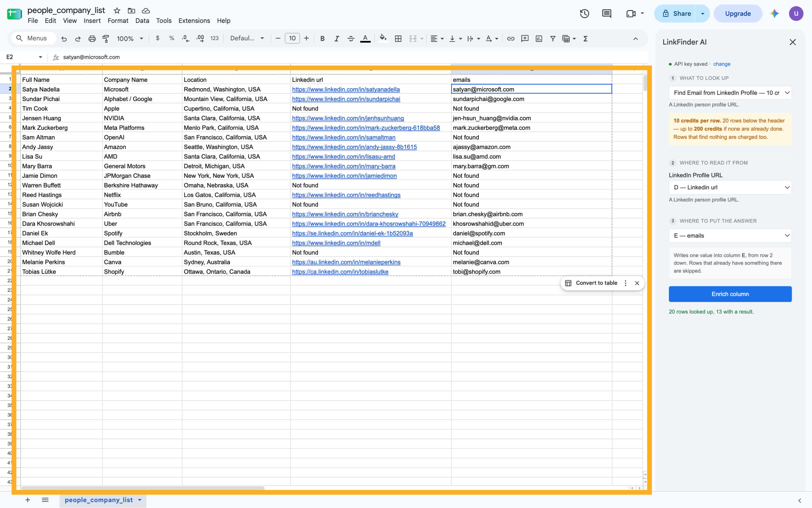Decrease font size with minus button
Viewport: 812px width, 508px height.
click(x=278, y=38)
